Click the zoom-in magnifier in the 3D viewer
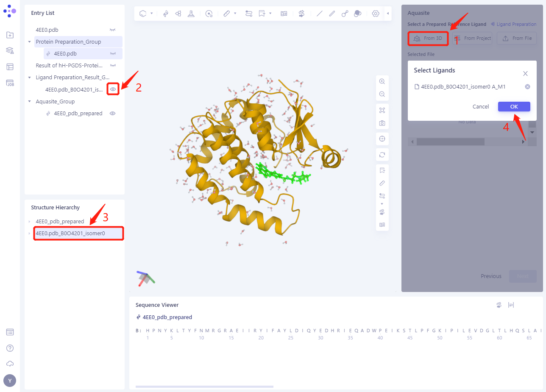 [382, 81]
